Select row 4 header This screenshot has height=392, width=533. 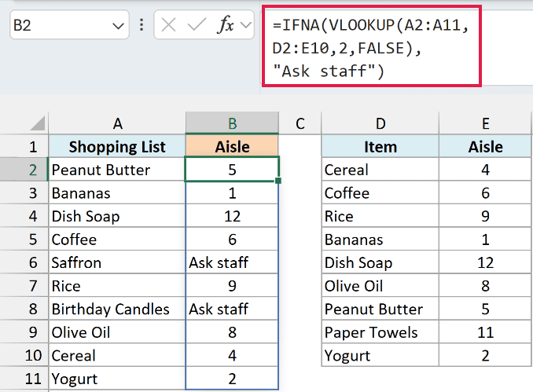click(x=24, y=216)
